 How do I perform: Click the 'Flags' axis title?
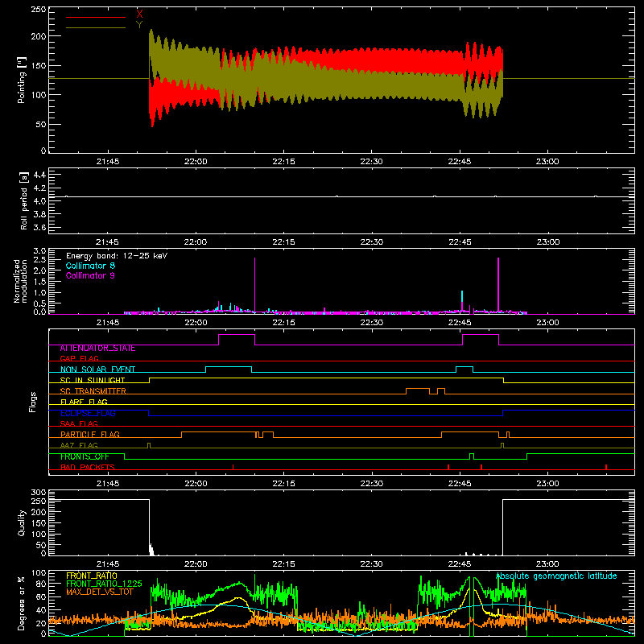pos(33,402)
